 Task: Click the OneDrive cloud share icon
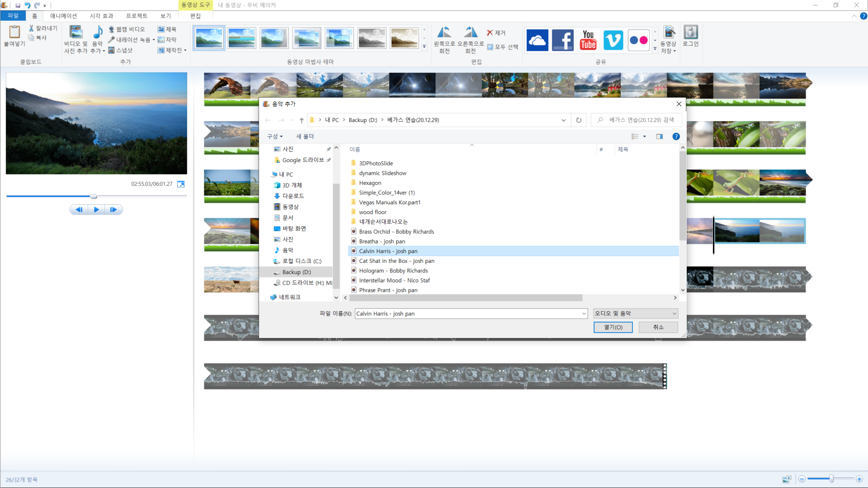point(537,40)
